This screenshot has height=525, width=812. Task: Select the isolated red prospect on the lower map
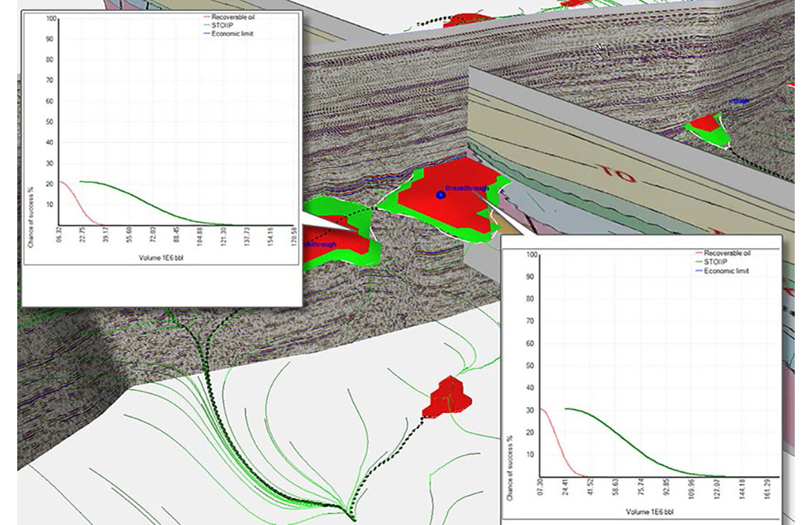[448, 398]
